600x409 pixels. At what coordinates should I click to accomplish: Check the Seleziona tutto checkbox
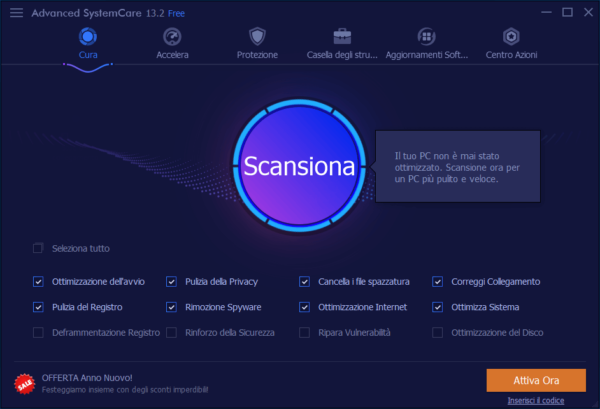tap(38, 248)
